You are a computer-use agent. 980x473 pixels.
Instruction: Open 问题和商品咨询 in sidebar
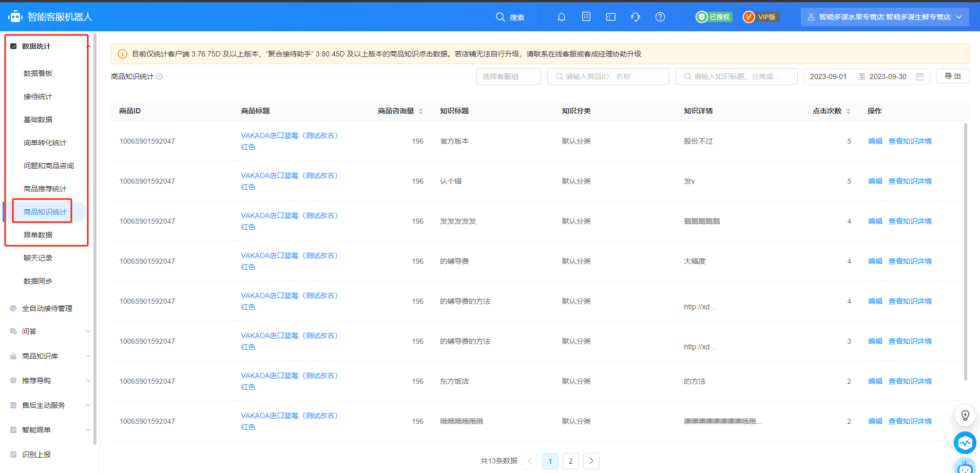tap(49, 166)
